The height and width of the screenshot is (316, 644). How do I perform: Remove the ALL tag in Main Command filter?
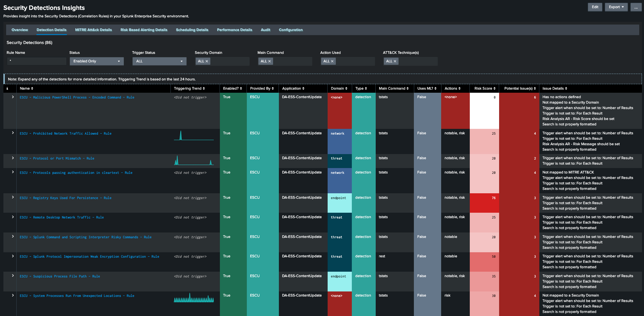(x=269, y=61)
